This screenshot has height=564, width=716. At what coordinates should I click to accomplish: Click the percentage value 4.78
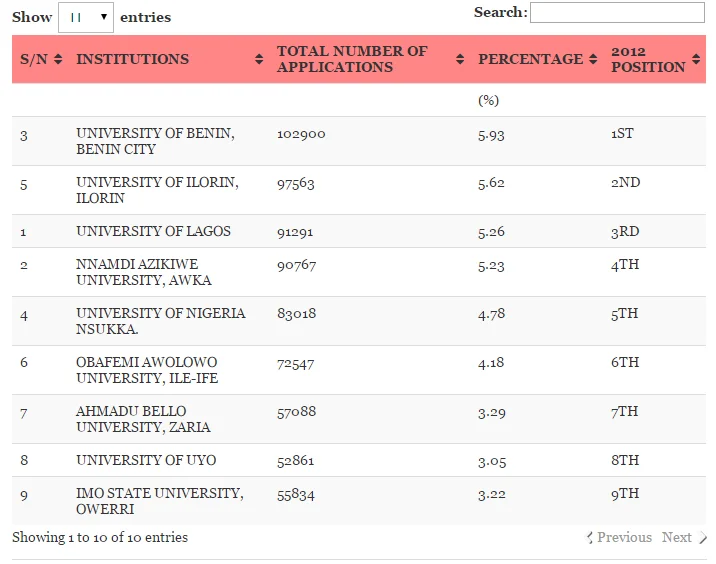[491, 314]
